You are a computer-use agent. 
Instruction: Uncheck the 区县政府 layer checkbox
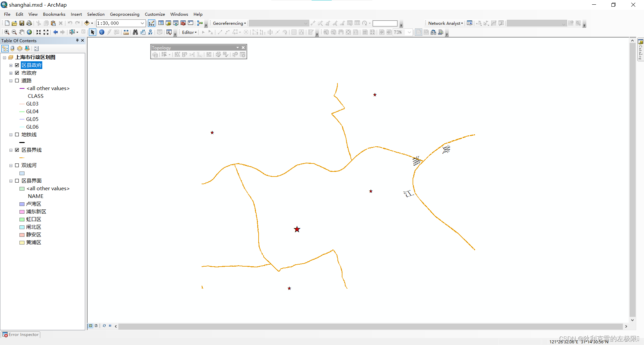[x=17, y=65]
